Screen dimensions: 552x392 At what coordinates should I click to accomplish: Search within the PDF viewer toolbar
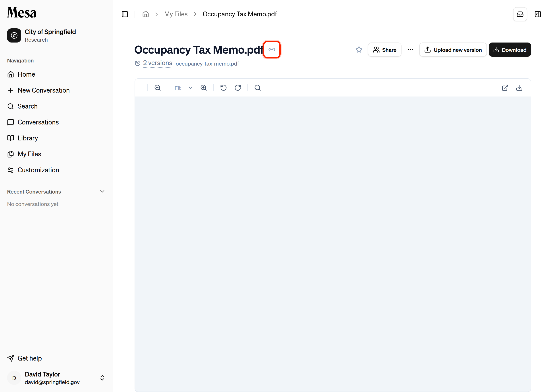[x=257, y=88]
